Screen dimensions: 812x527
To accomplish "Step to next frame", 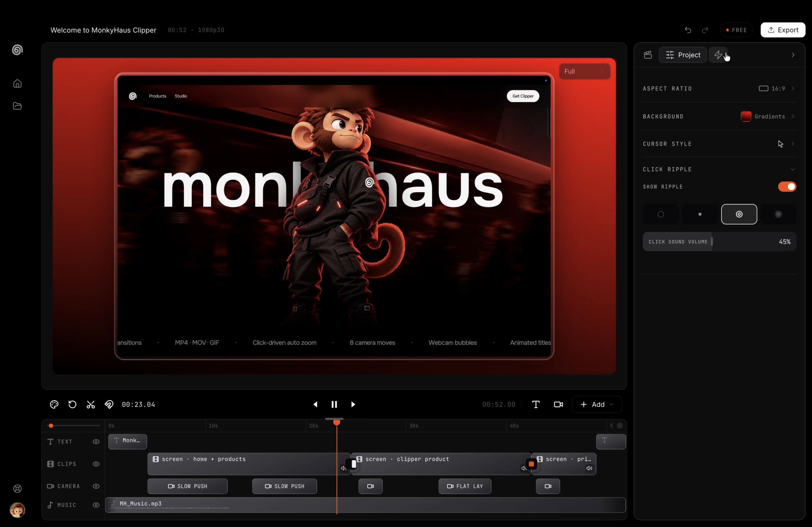I will tap(353, 404).
